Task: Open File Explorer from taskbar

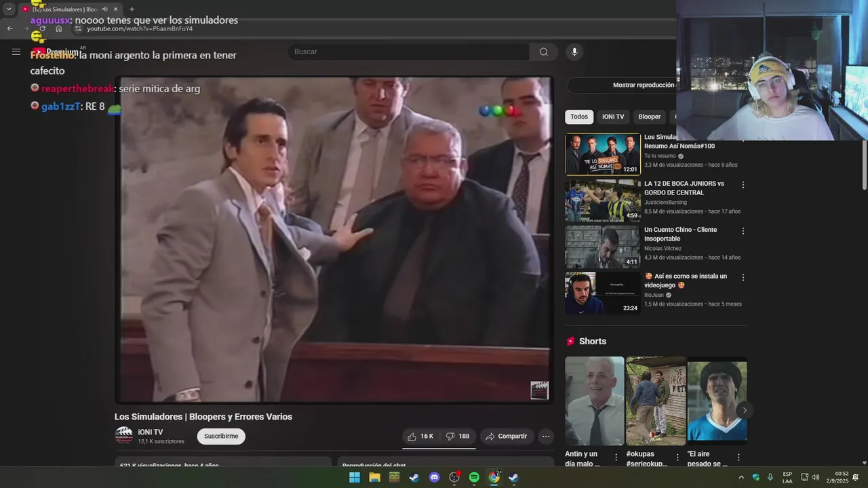Action: pos(374,477)
